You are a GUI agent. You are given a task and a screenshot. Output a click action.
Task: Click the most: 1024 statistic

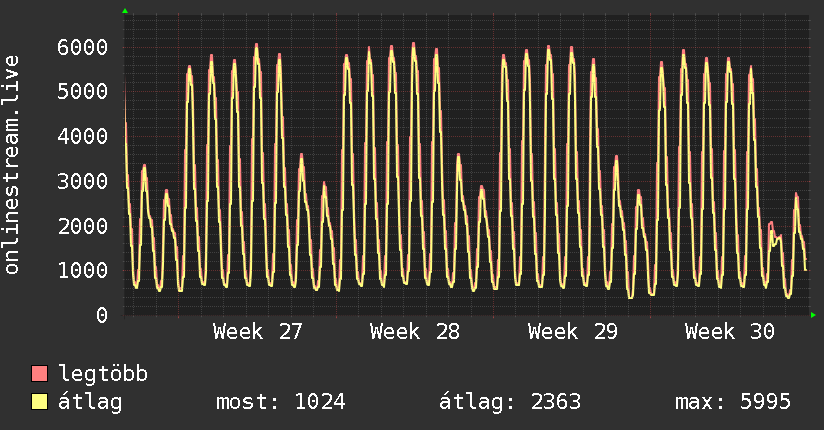(x=281, y=402)
